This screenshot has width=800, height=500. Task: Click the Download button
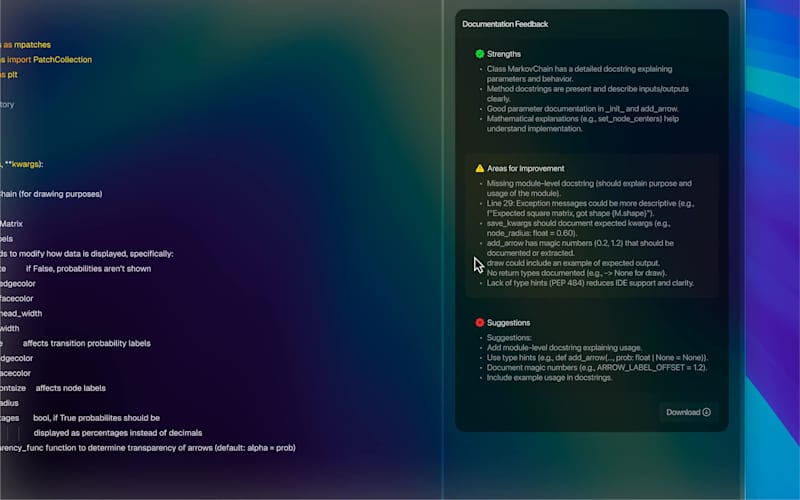point(688,412)
